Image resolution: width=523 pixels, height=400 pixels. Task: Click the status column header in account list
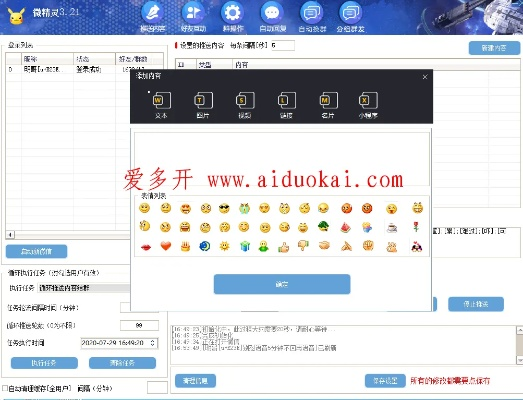[94, 59]
